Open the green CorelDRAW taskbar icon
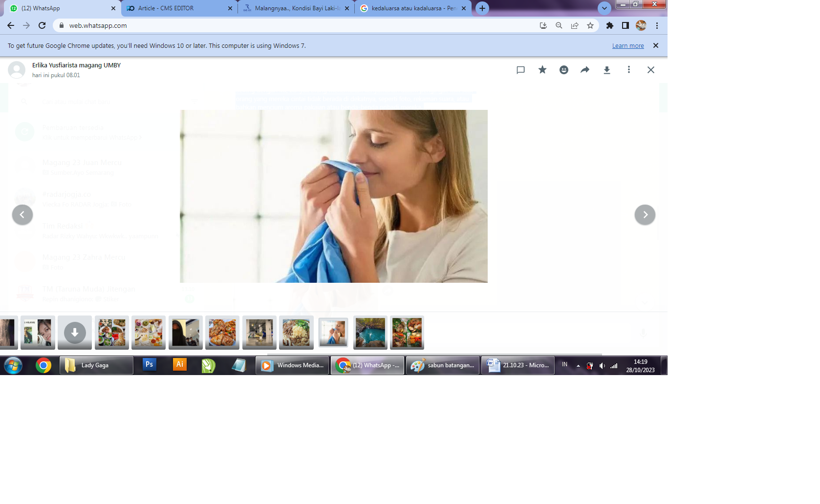 tap(209, 365)
